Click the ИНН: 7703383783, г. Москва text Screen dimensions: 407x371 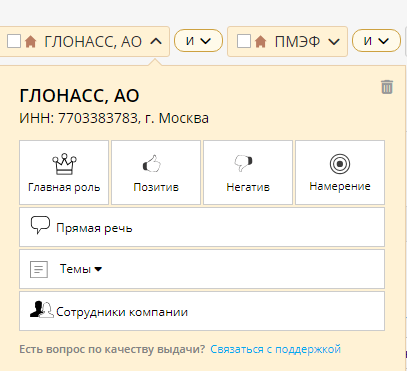(114, 118)
